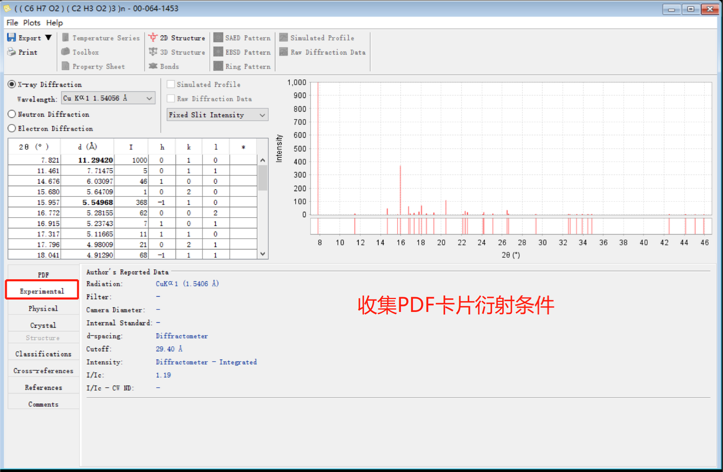Open the EBSD Pattern tool
Image resolution: width=723 pixels, height=472 pixels.
[219, 52]
